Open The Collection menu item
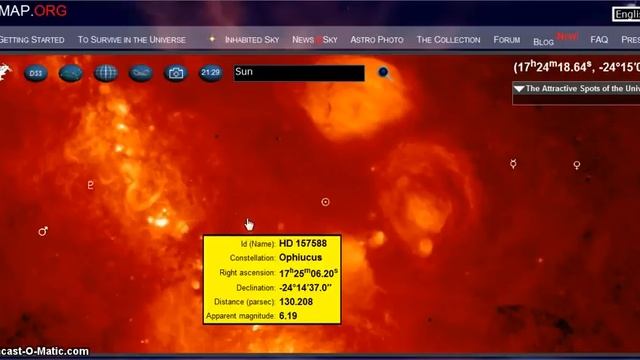The width and height of the screenshot is (640, 360). tap(448, 40)
